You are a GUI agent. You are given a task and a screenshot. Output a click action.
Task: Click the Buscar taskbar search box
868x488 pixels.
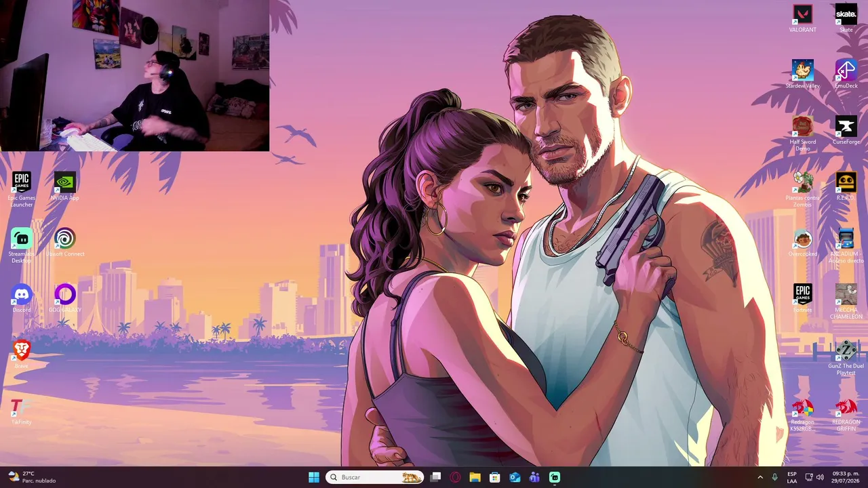click(x=374, y=477)
